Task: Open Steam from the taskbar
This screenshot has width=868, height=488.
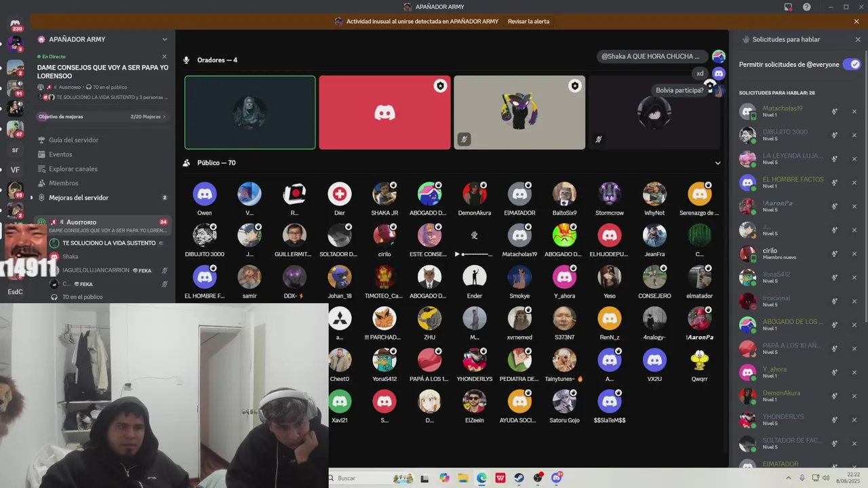Action: 519,478
